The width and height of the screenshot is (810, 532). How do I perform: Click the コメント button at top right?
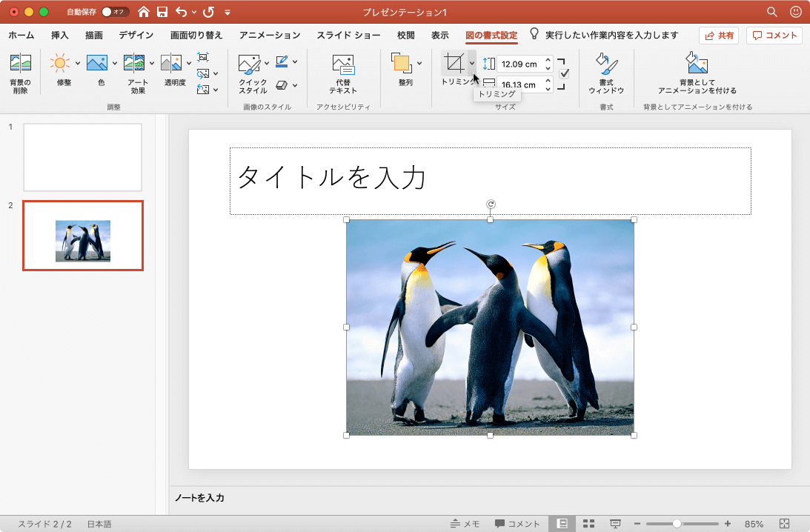point(774,36)
